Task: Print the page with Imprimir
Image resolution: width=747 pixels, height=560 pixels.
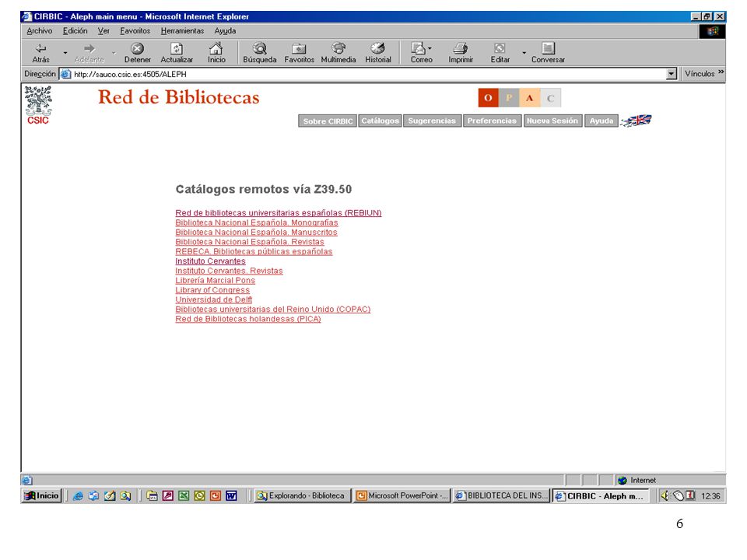Action: (461, 52)
